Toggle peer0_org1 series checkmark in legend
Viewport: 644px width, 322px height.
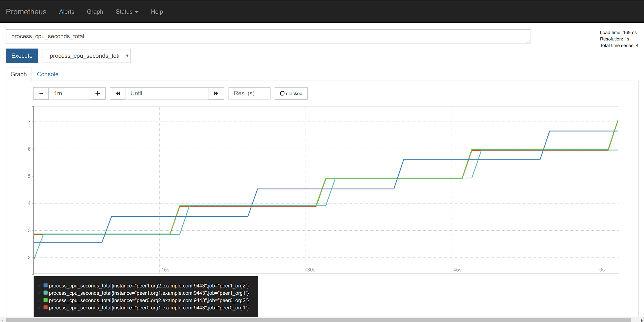tap(40, 308)
